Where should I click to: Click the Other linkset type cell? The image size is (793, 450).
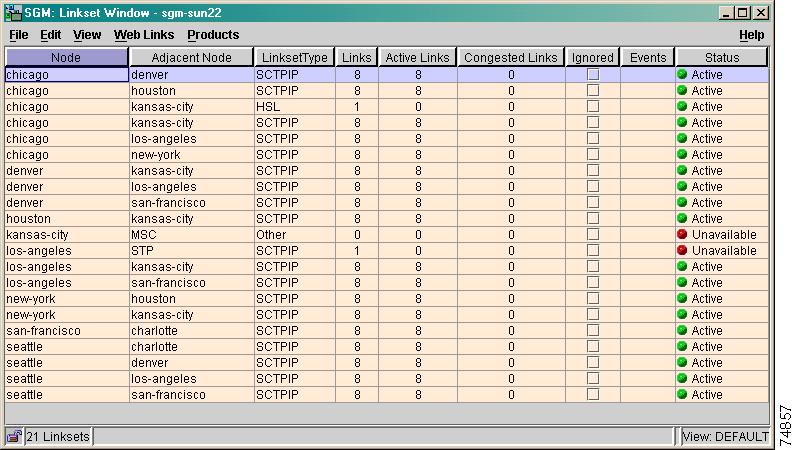pos(295,235)
